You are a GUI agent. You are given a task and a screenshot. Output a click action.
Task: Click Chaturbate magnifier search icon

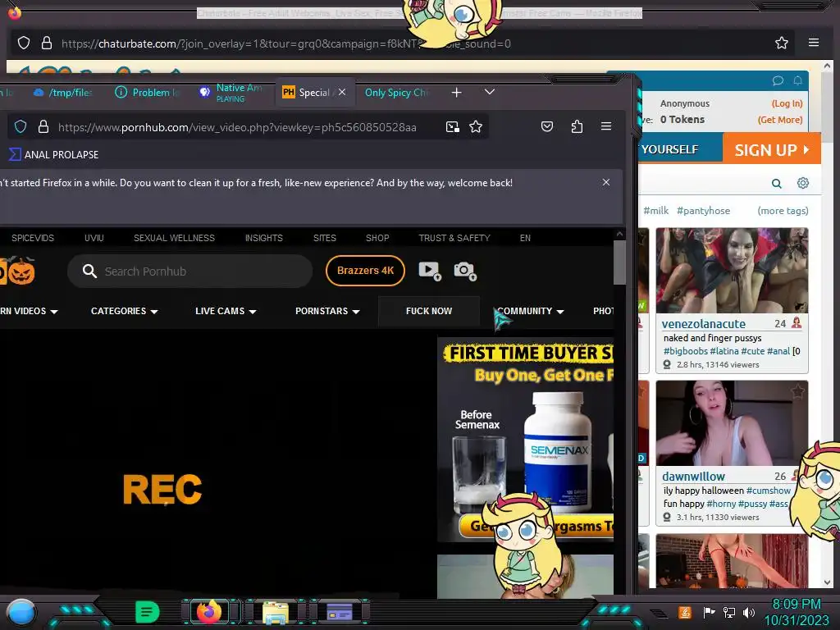click(x=776, y=184)
